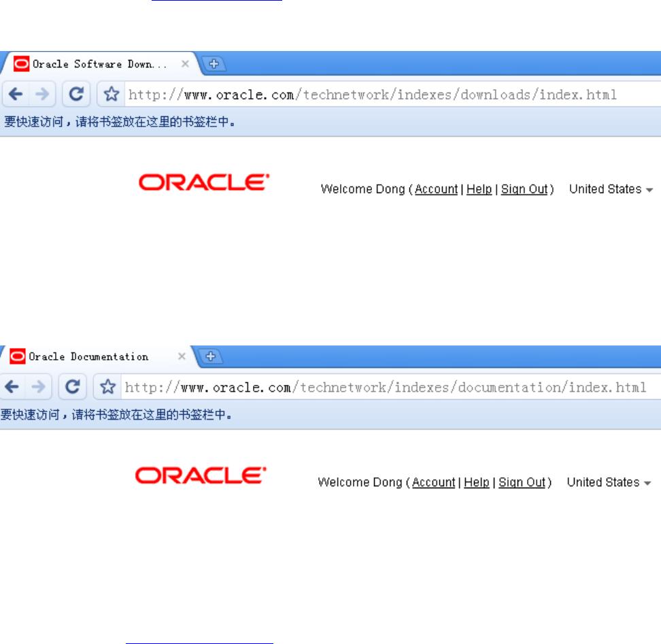Close the Oracle Software Down... tab
The image size is (661, 644).
pyautogui.click(x=185, y=64)
